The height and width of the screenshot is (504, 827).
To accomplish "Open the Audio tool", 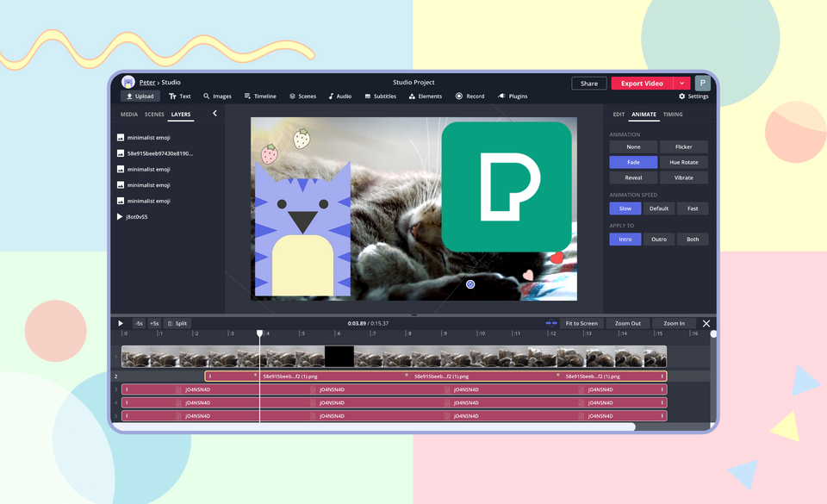I will (x=339, y=96).
